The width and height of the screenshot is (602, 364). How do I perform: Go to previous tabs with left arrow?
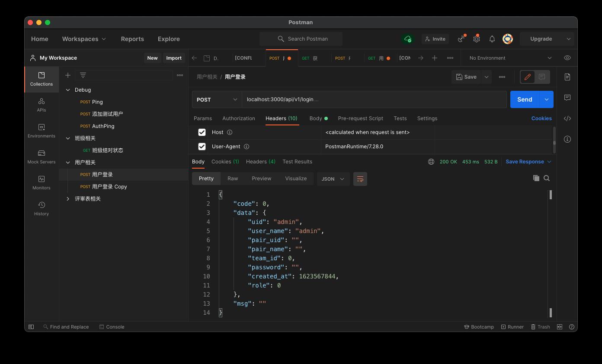coord(195,58)
